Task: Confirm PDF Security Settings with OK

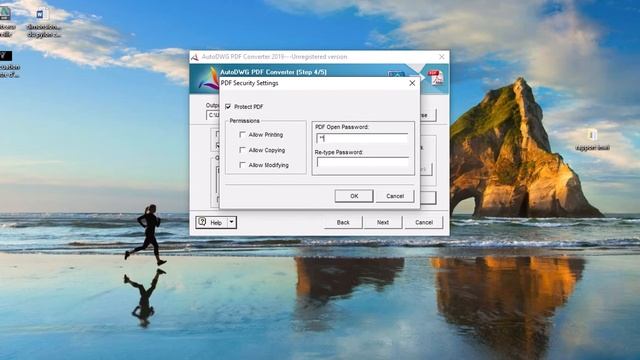Action: coord(354,196)
